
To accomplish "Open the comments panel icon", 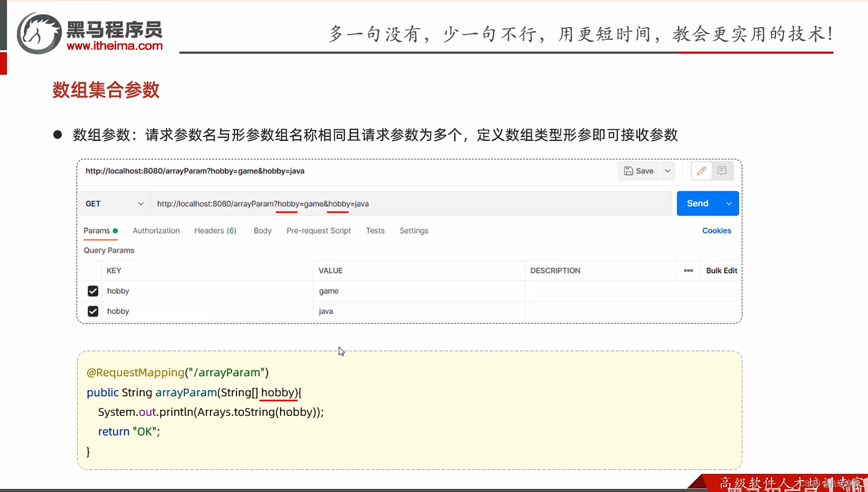I will (x=722, y=171).
